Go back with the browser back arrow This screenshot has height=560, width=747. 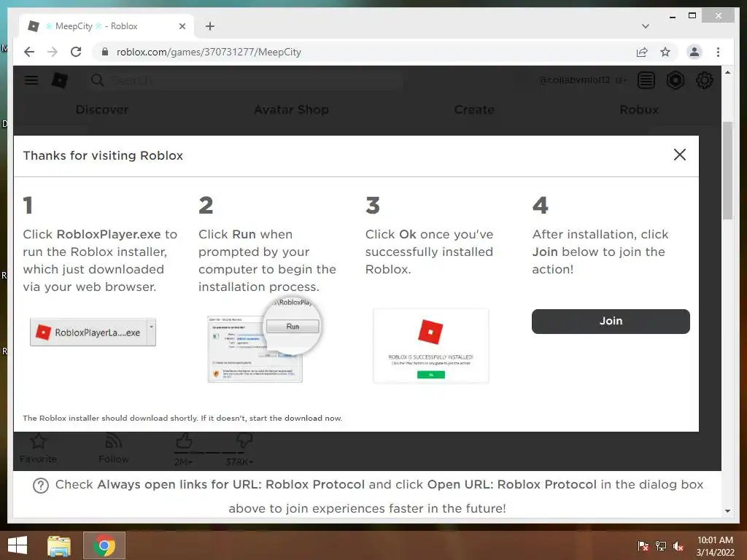29,52
